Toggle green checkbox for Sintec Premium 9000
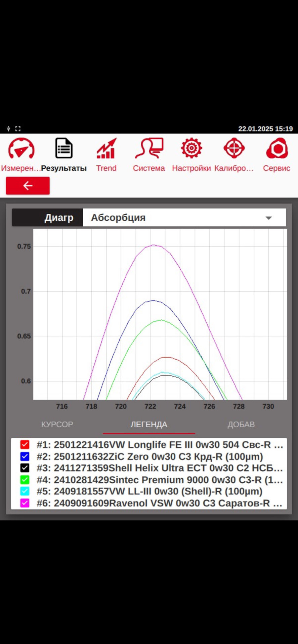This screenshot has width=298, height=644. [25, 480]
